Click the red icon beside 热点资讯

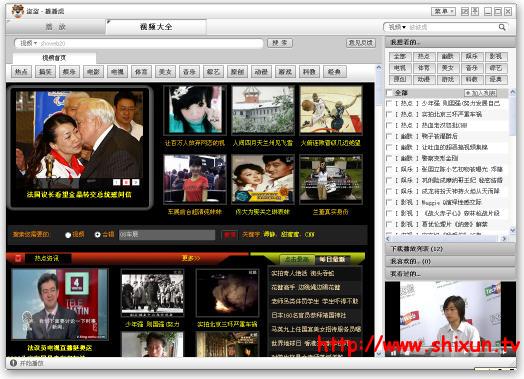coord(18,258)
